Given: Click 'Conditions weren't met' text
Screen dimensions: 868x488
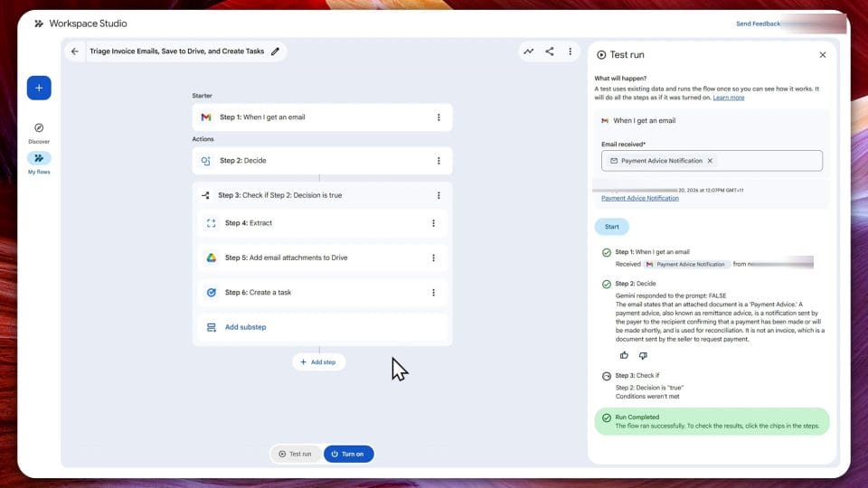Looking at the screenshot, I should [x=647, y=396].
